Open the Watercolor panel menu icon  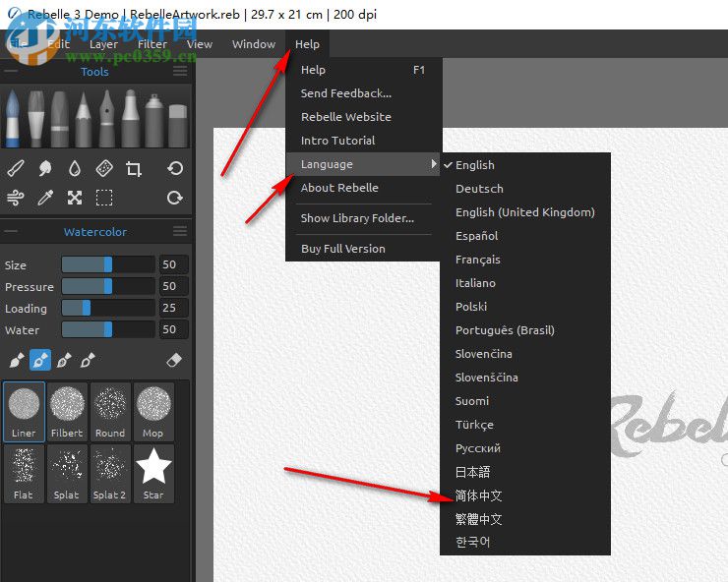coord(180,231)
